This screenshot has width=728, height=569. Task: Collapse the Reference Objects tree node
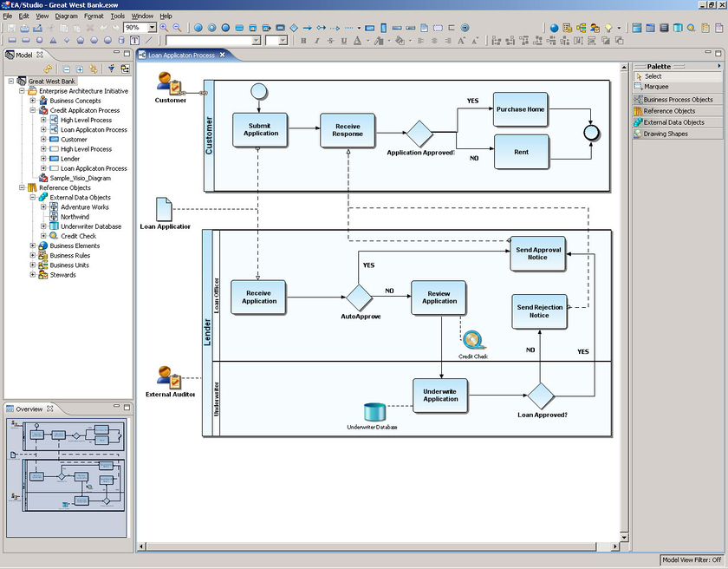pyautogui.click(x=22, y=188)
